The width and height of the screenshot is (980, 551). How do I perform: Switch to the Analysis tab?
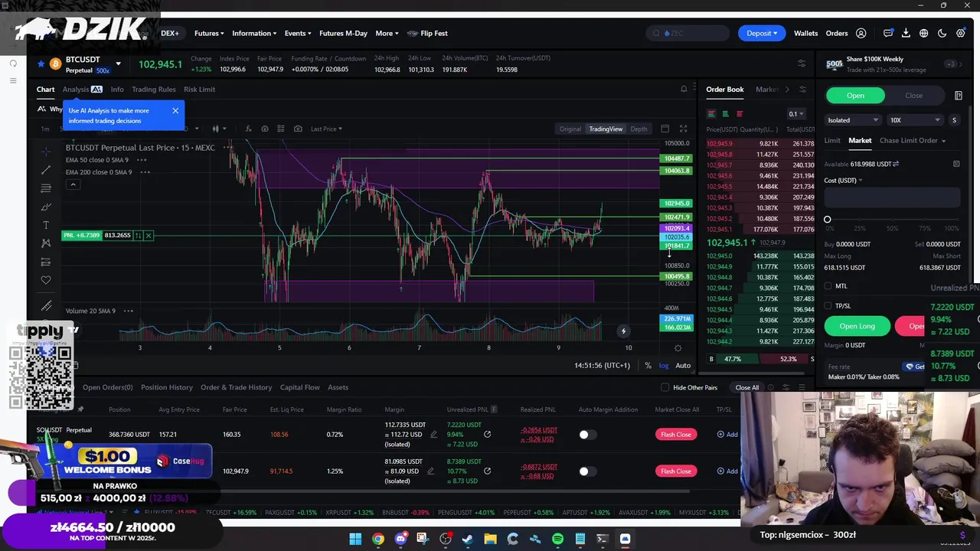pyautogui.click(x=82, y=90)
